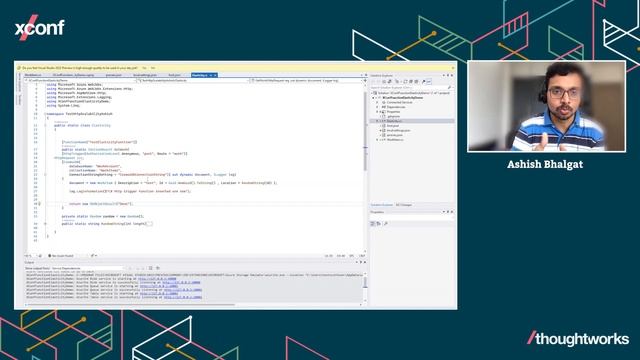Toggle Word Wrap in the Output toolbar
Viewport: 640px width, 360px height.
click(158, 268)
